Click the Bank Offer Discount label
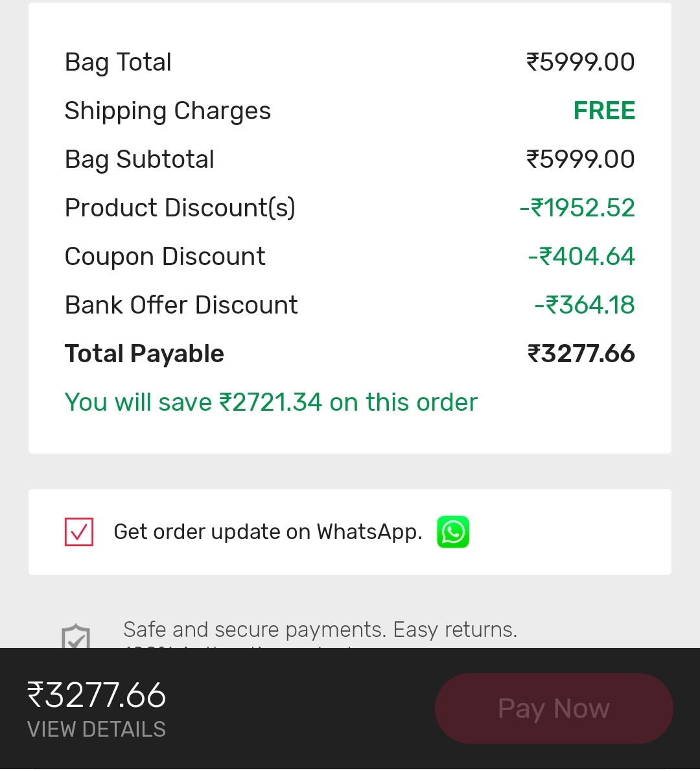Screen dimensions: 700x771 tap(181, 305)
